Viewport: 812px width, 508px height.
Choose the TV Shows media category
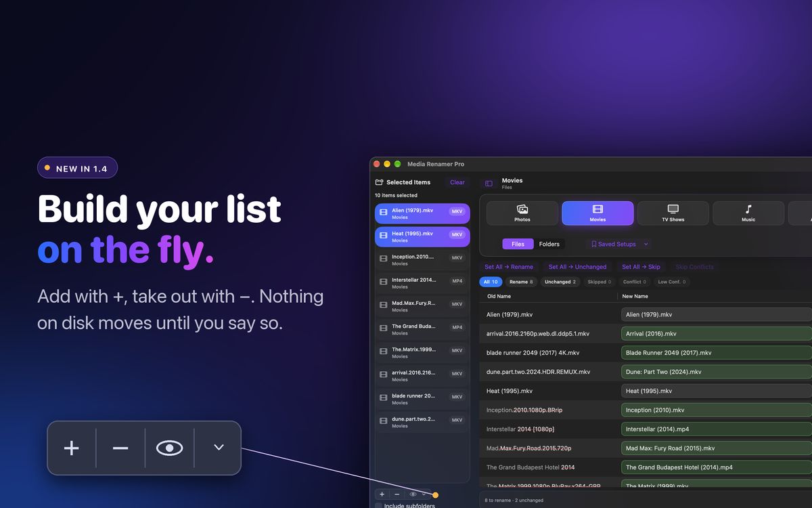pyautogui.click(x=673, y=213)
